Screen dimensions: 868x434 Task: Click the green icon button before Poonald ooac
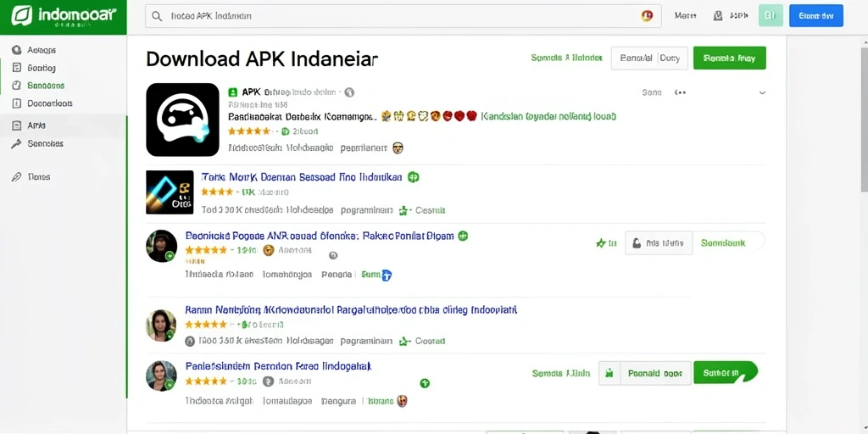coord(609,373)
